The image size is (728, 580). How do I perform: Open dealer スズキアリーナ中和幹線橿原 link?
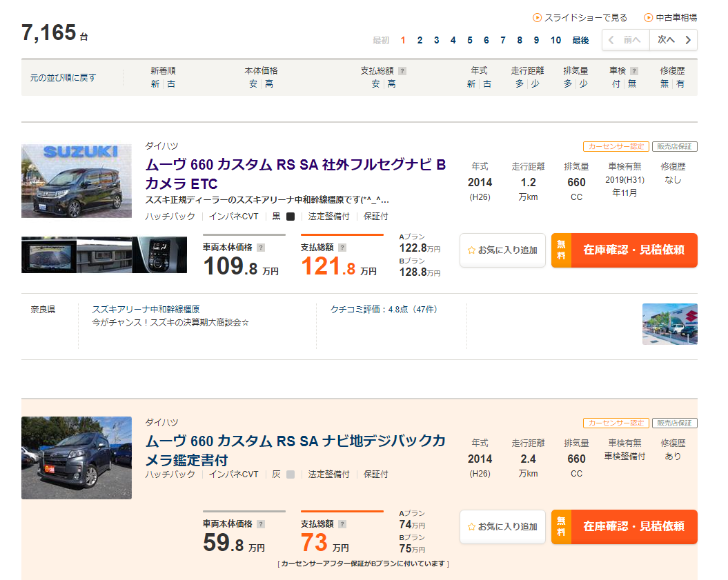[x=146, y=309]
